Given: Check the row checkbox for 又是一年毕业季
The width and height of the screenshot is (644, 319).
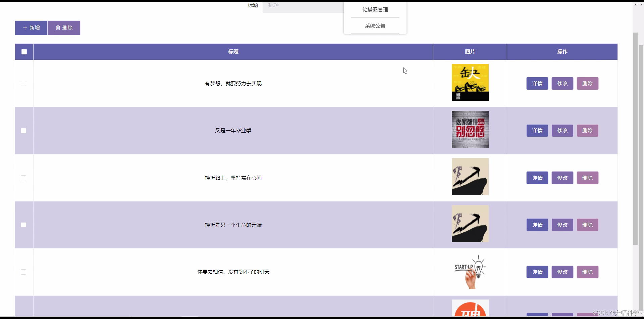Looking at the screenshot, I should pos(23,131).
